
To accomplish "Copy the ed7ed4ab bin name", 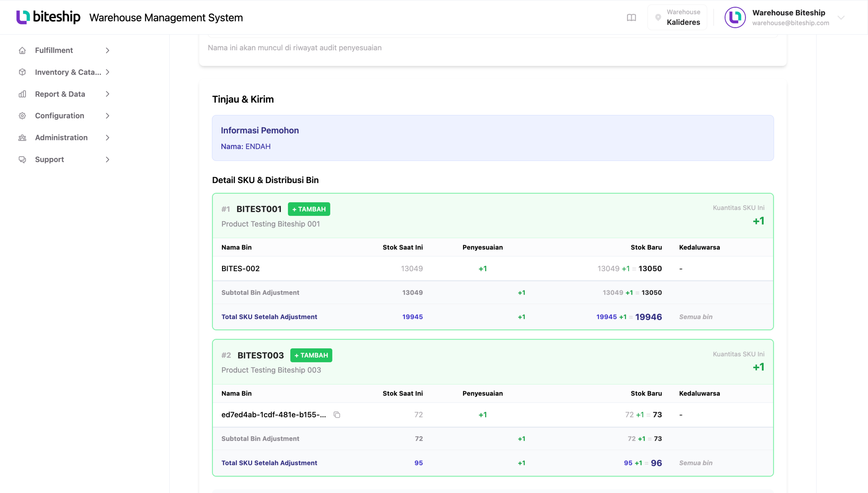I will [337, 415].
